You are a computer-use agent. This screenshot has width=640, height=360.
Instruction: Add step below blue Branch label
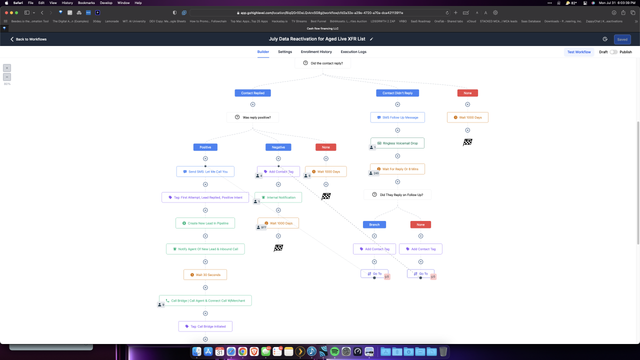[x=374, y=236]
